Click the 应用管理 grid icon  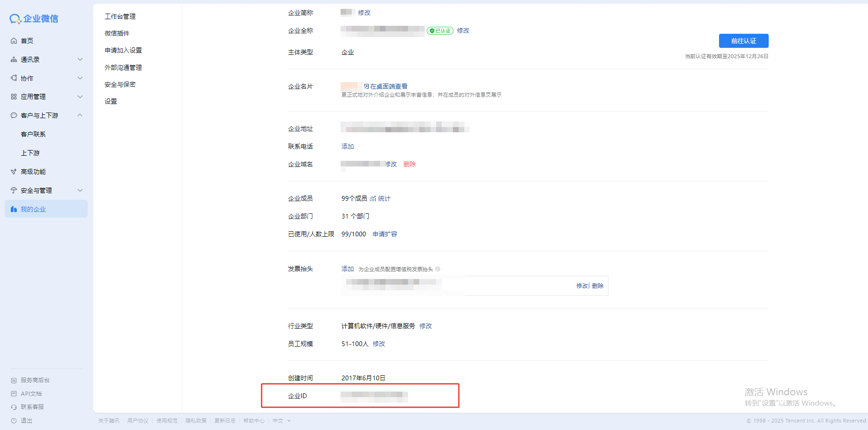[x=14, y=97]
